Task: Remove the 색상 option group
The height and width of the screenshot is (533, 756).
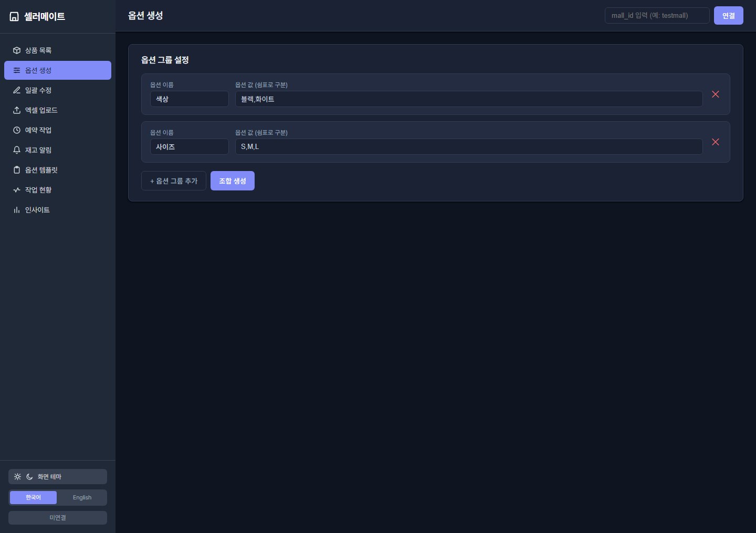Action: pyautogui.click(x=715, y=94)
